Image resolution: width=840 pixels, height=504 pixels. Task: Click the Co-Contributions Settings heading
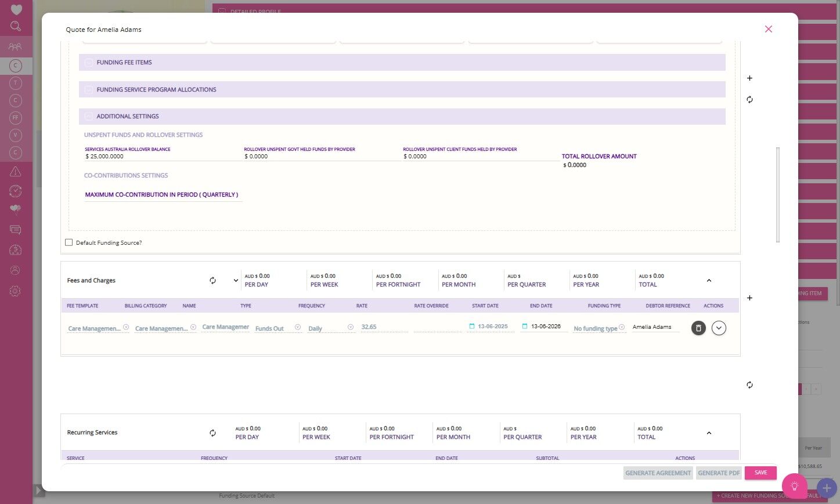pos(126,176)
